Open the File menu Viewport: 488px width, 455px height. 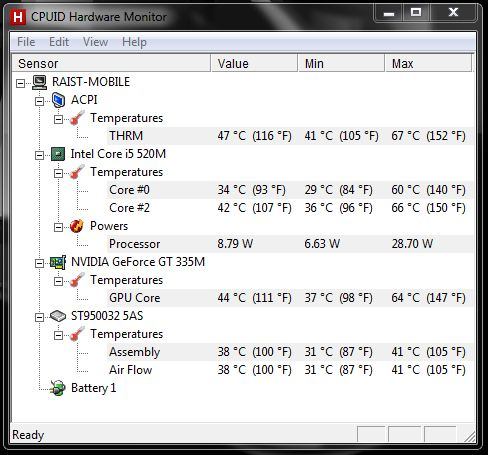click(26, 42)
